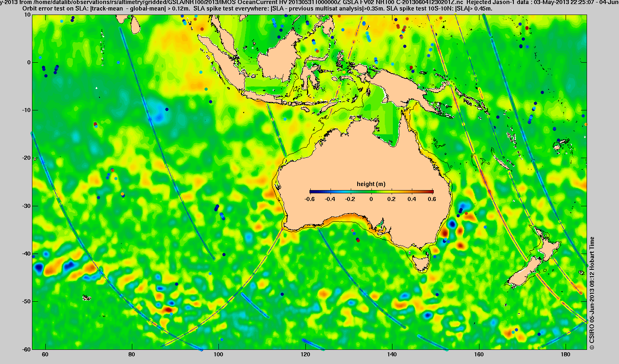Click latitude axis label '-30'
Screen dimensions: 619x364
click(x=26, y=206)
